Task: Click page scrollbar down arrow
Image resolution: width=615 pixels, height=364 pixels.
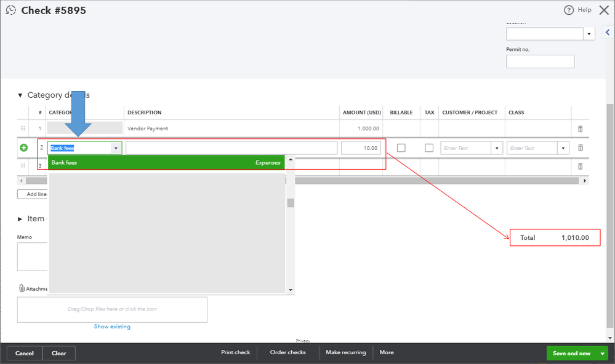Action: pos(610,338)
